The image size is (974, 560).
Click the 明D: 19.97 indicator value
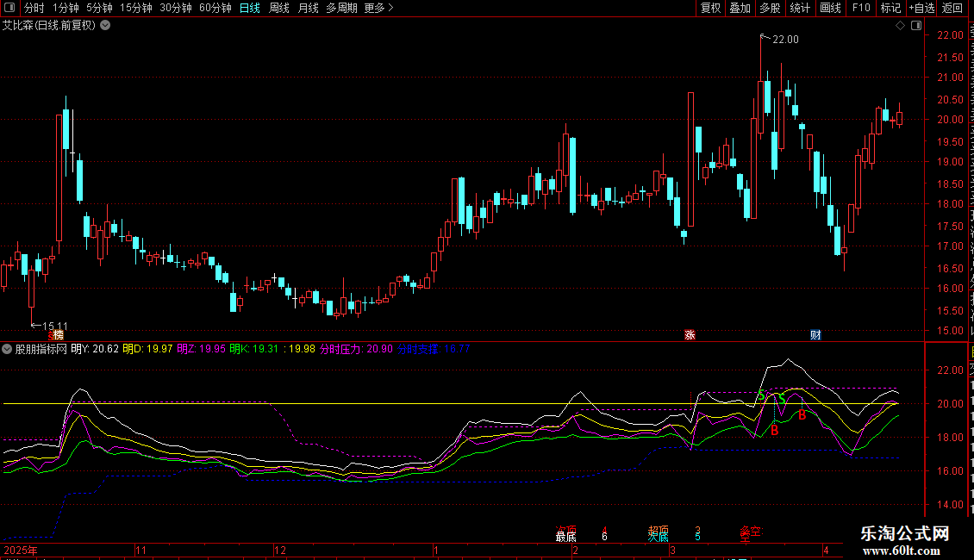147,349
